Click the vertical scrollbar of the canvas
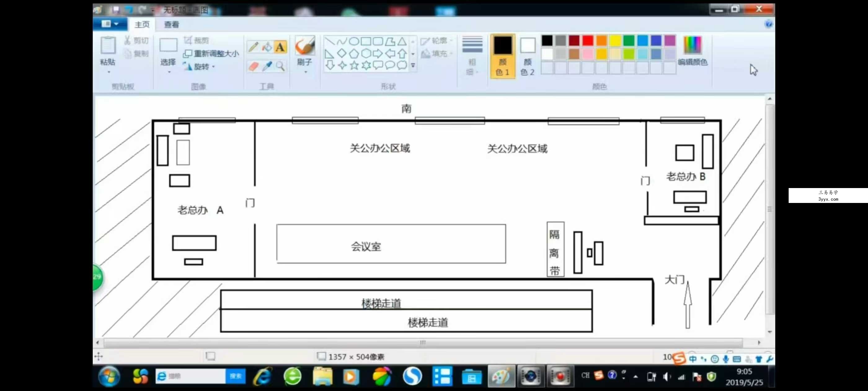 click(x=770, y=209)
